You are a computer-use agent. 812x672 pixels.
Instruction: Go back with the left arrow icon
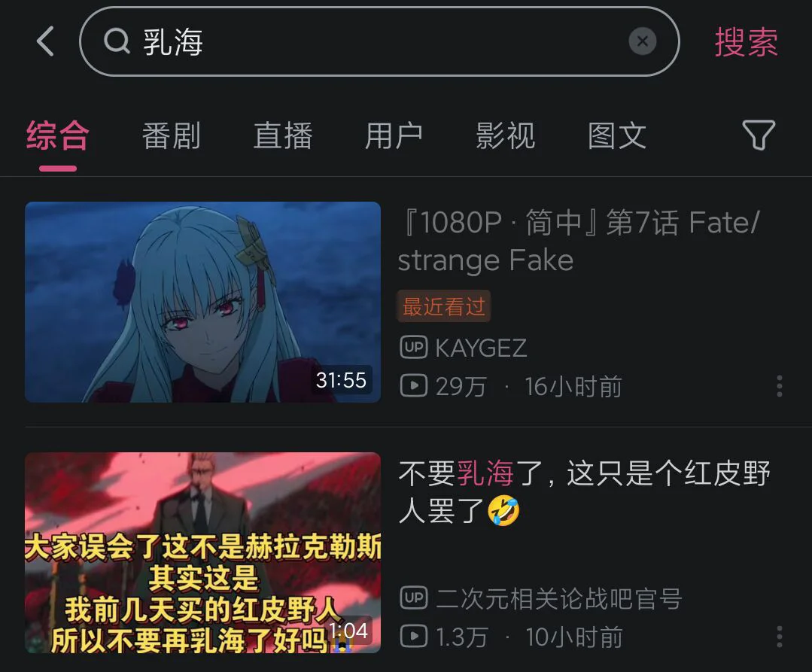click(x=45, y=41)
